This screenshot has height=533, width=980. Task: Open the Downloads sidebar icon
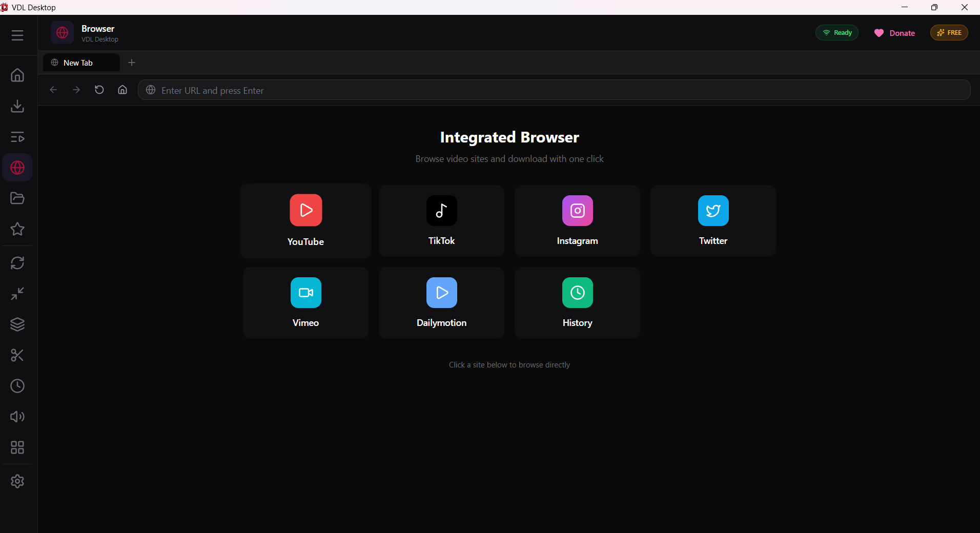point(17,106)
